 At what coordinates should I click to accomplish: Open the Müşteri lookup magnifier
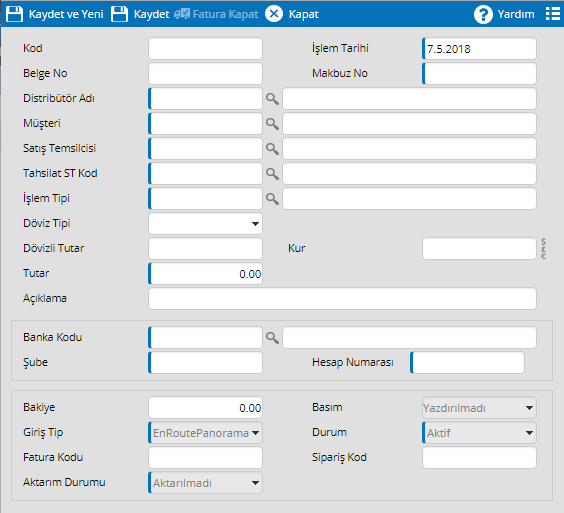point(272,124)
